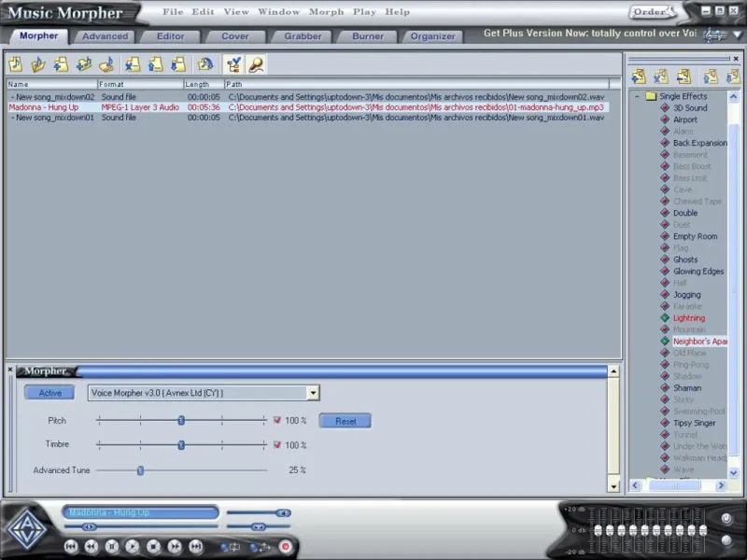The image size is (747, 560).
Task: Click the Reset button
Action: point(345,421)
